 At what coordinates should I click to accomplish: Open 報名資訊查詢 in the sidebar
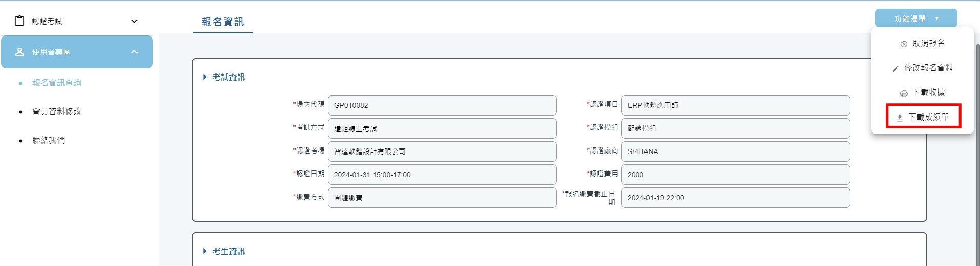point(56,83)
